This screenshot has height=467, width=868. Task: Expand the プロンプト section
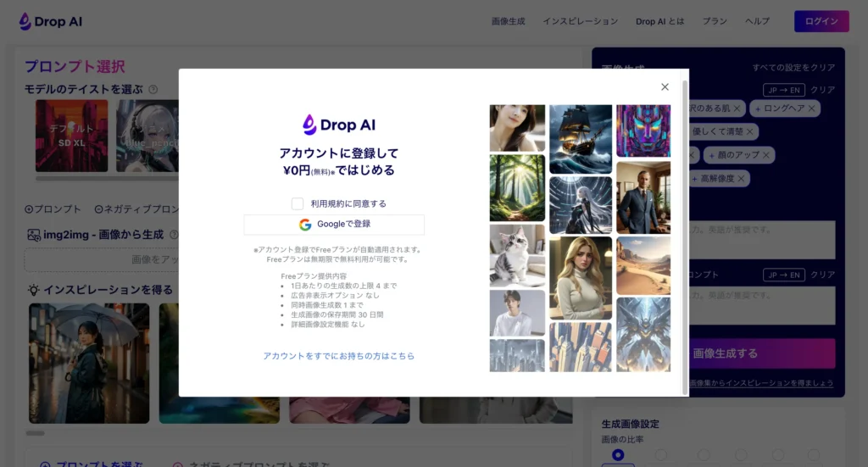point(53,209)
